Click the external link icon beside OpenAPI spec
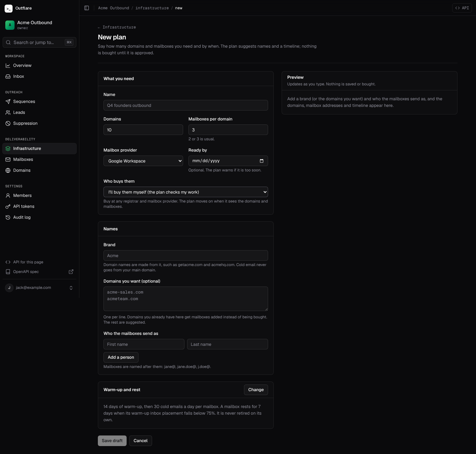This screenshot has width=476, height=454. 71,272
